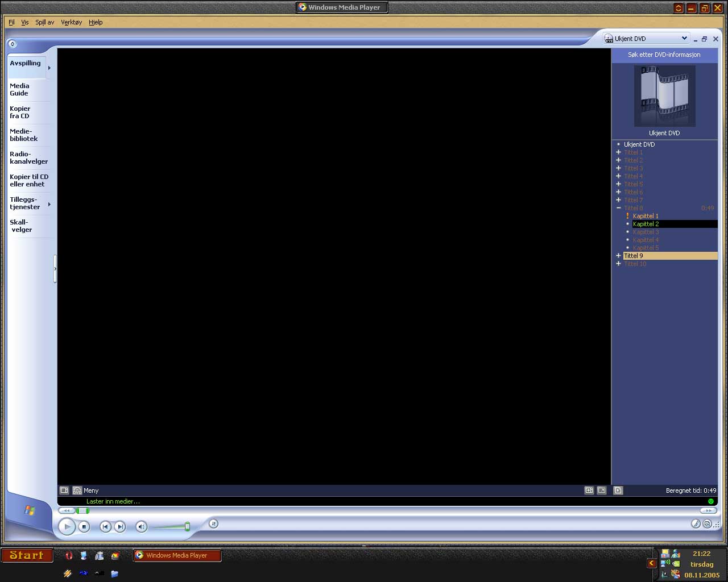Launch Opera from the quick launch bar
The image size is (728, 582).
[69, 556]
